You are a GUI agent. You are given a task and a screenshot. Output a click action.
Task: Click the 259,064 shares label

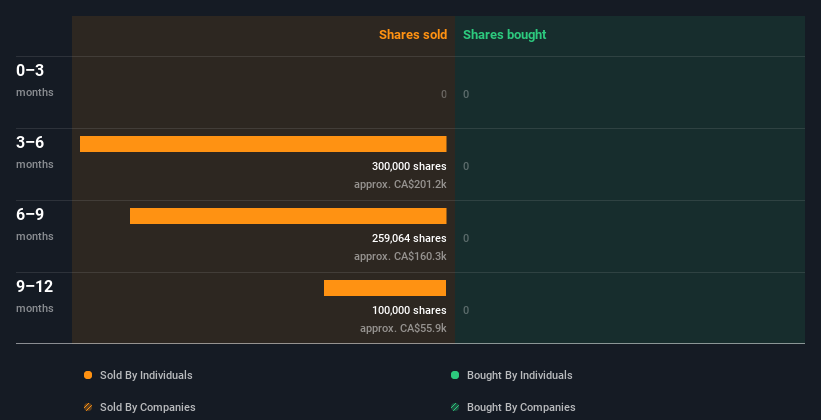tap(409, 238)
